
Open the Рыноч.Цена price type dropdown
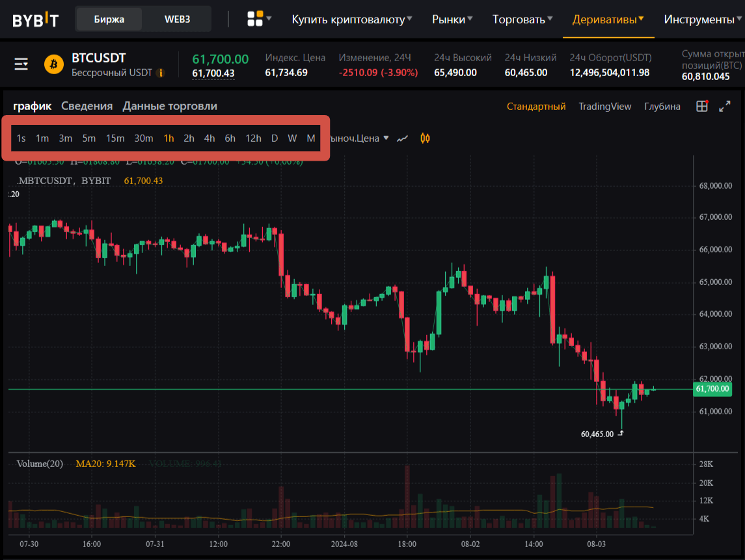click(359, 139)
